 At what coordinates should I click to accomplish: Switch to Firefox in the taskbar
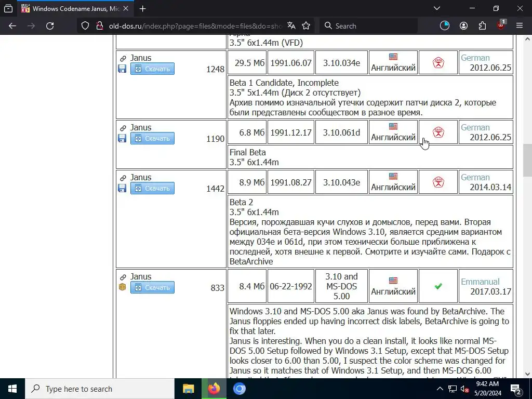point(214,389)
